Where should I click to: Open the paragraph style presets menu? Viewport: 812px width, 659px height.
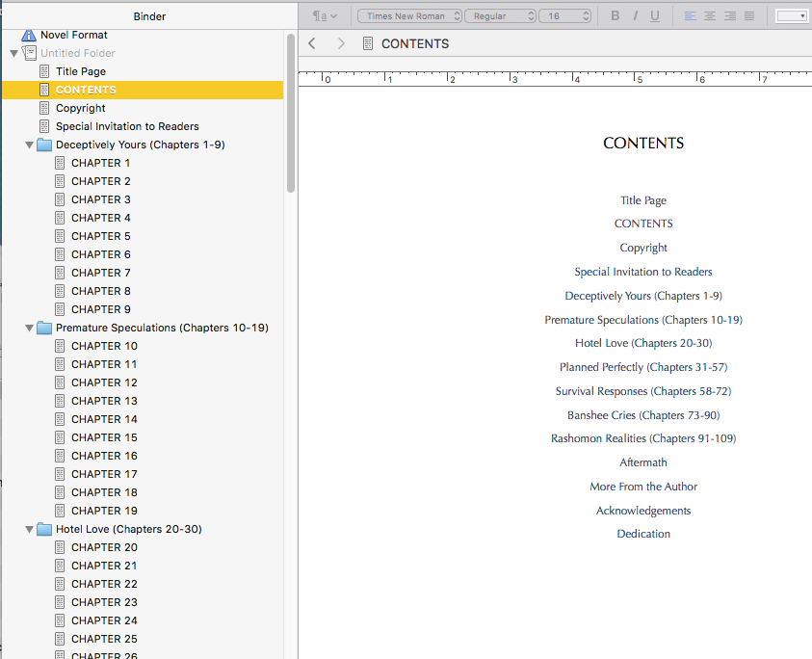(325, 15)
